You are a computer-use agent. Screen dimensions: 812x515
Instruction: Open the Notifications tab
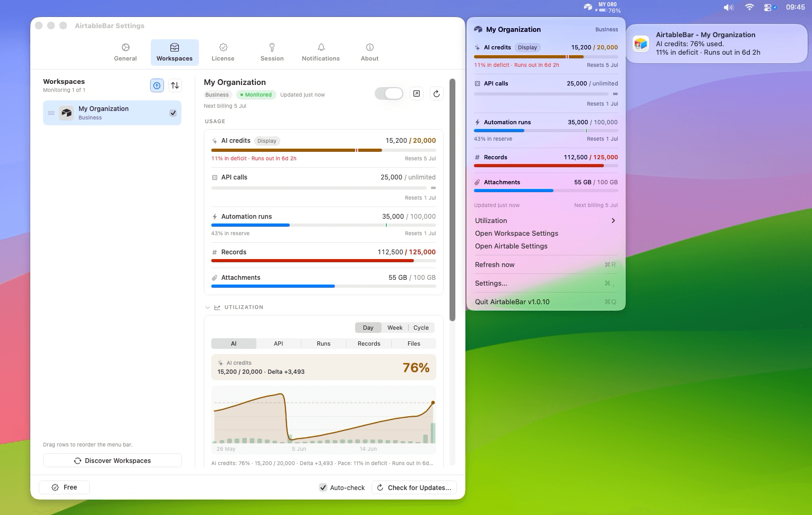[x=321, y=53]
